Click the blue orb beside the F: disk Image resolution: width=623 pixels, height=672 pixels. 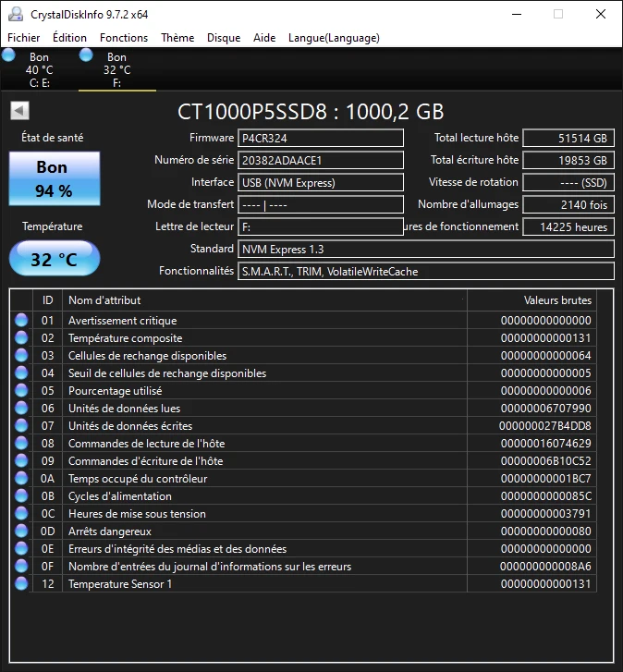point(86,55)
